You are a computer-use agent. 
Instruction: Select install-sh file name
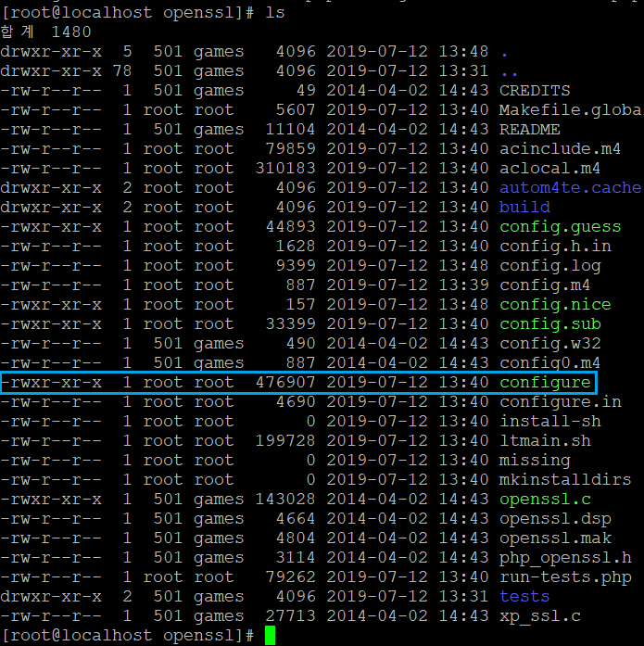pyautogui.click(x=550, y=422)
